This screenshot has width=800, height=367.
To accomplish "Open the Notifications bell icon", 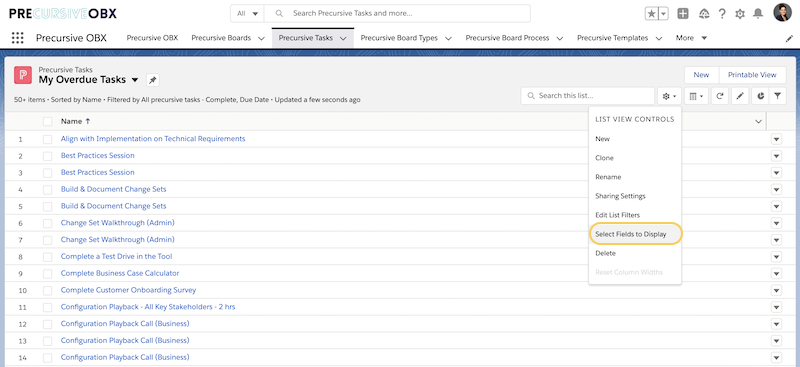I will (x=758, y=14).
